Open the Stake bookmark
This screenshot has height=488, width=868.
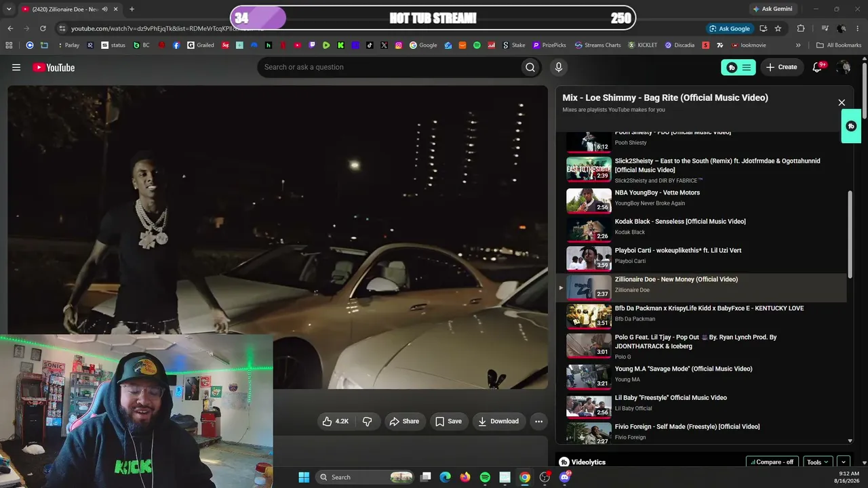[x=513, y=45]
